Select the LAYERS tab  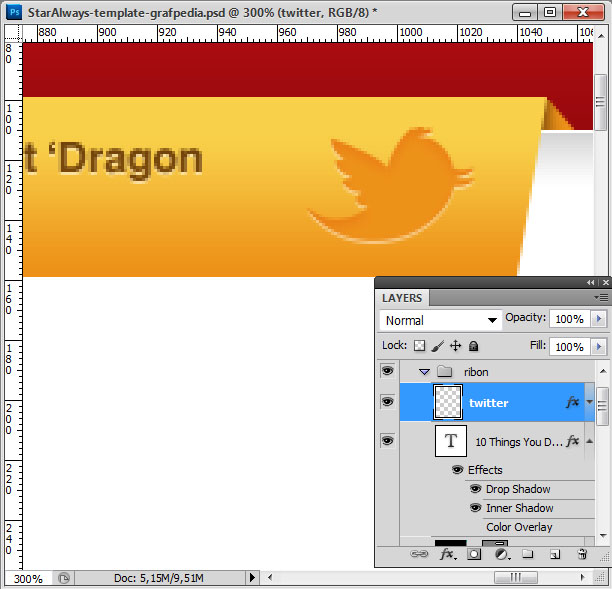click(402, 298)
